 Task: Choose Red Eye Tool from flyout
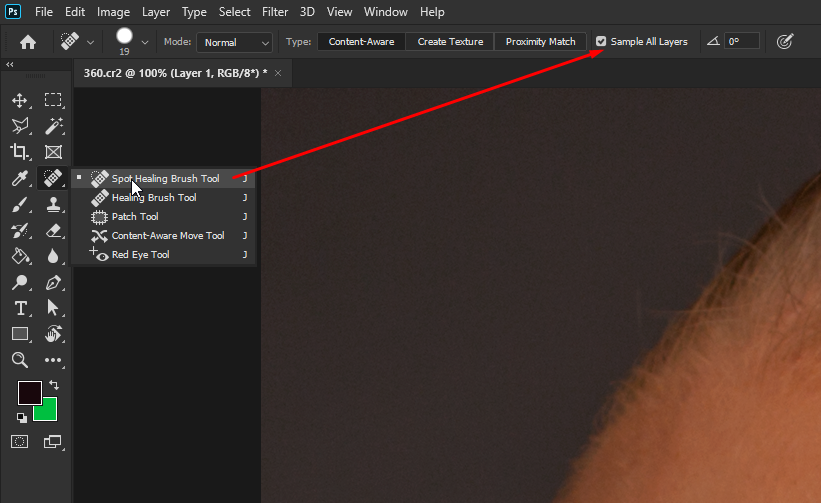tap(163, 254)
